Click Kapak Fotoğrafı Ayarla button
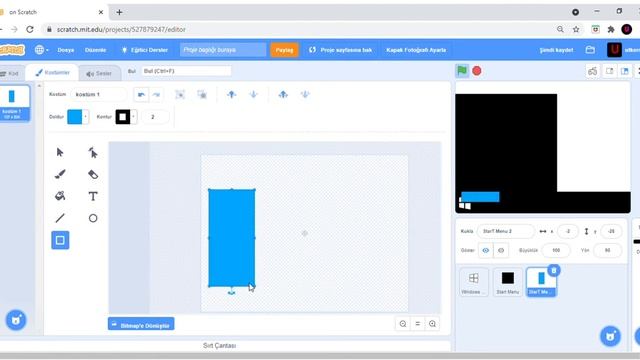 tap(416, 50)
